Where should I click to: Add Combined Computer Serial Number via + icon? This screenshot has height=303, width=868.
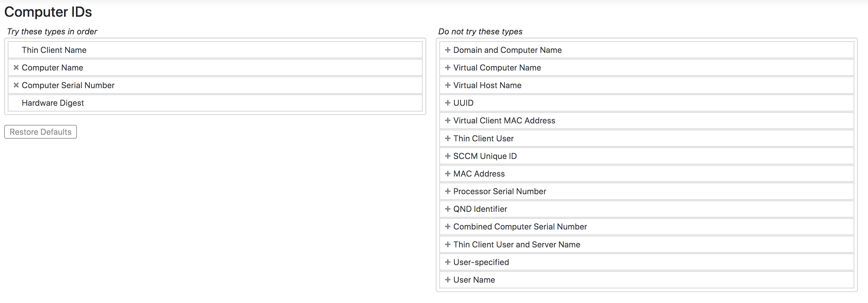[x=447, y=227]
